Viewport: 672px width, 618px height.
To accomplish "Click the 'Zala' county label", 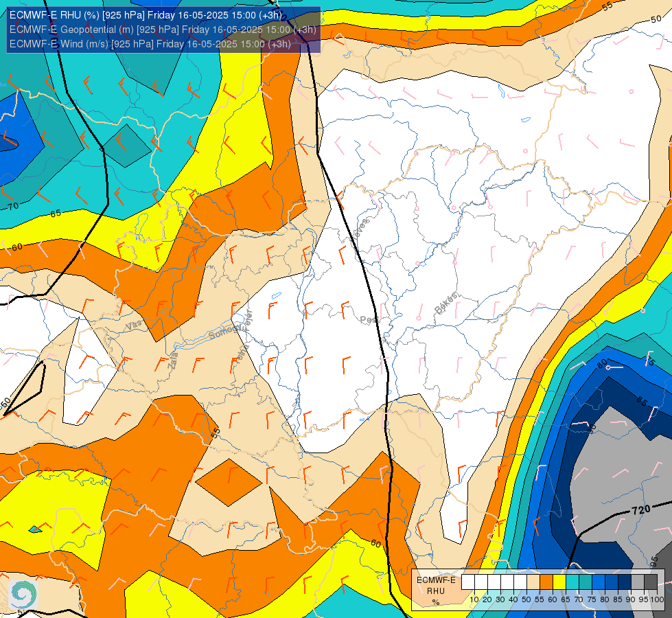I will tap(173, 360).
